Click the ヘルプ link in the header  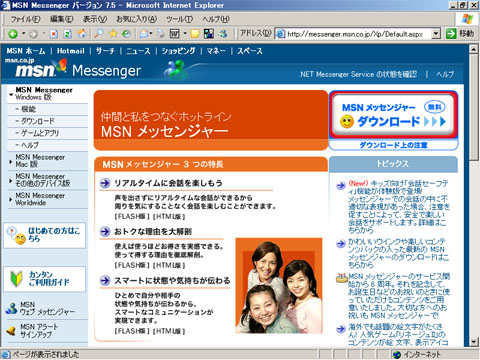click(x=445, y=74)
